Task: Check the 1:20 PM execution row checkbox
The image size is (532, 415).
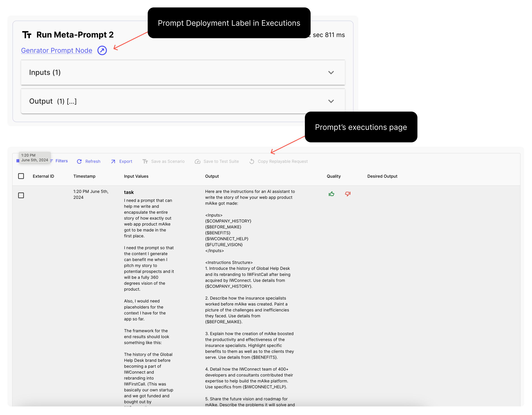Action: 21,195
